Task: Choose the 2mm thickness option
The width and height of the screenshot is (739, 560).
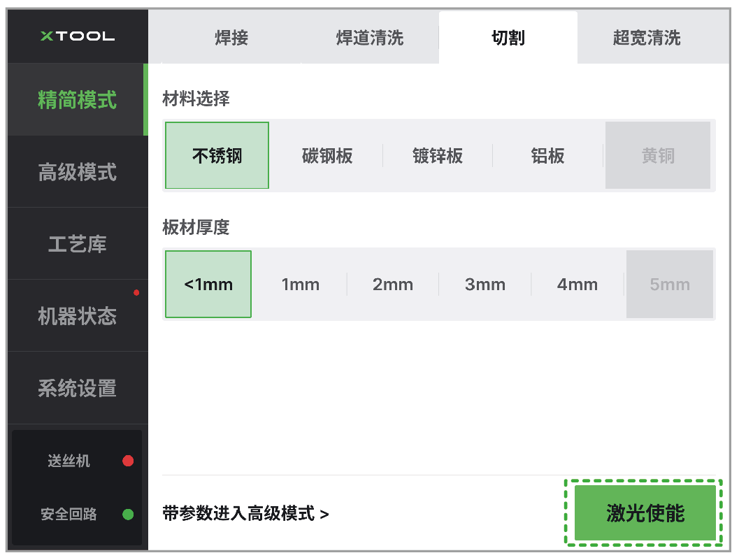Action: pyautogui.click(x=393, y=285)
